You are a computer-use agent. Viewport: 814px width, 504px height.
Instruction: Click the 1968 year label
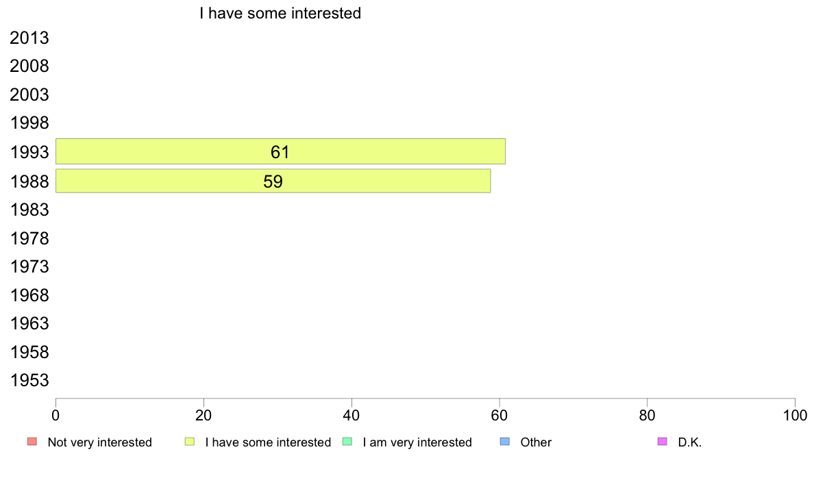coord(29,295)
